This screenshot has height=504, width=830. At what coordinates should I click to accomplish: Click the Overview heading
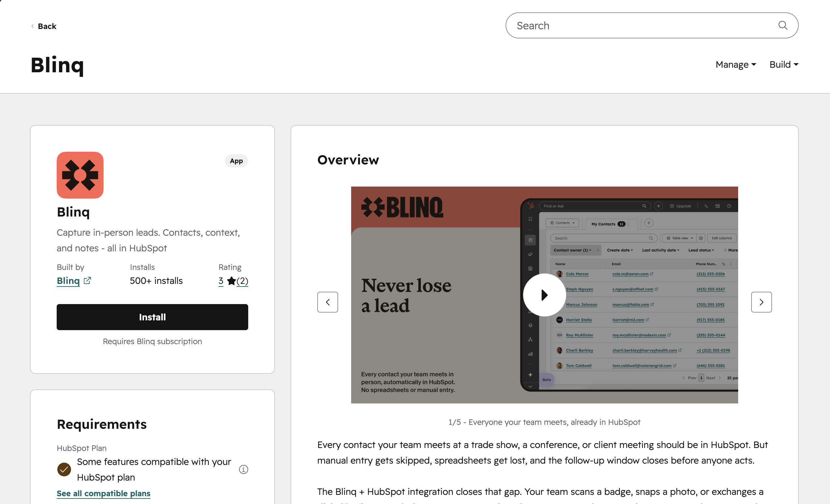pyautogui.click(x=348, y=160)
